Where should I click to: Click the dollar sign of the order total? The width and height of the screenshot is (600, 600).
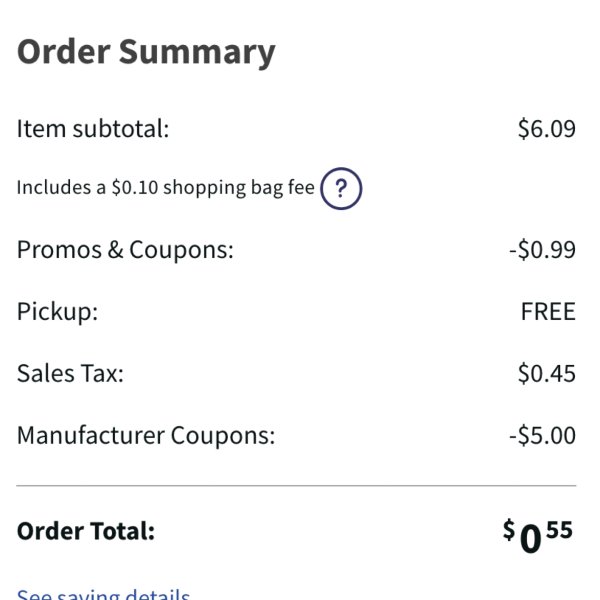pyautogui.click(x=509, y=530)
